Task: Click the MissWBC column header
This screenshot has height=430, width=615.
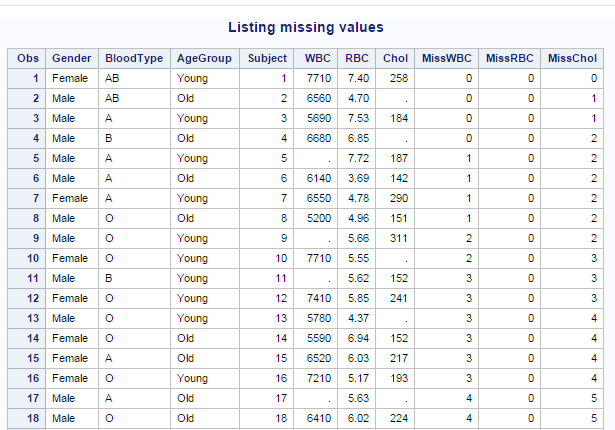Action: [447, 59]
